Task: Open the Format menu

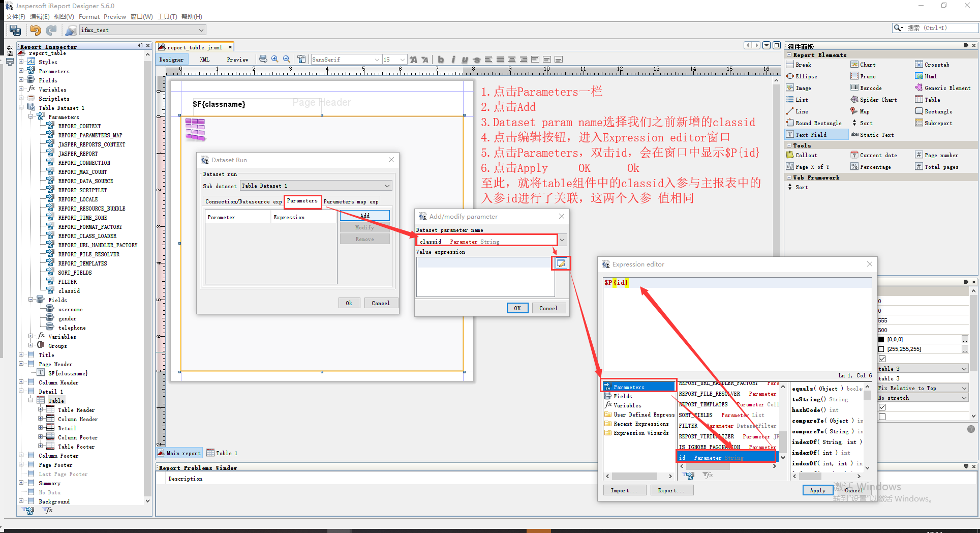Action: tap(89, 16)
